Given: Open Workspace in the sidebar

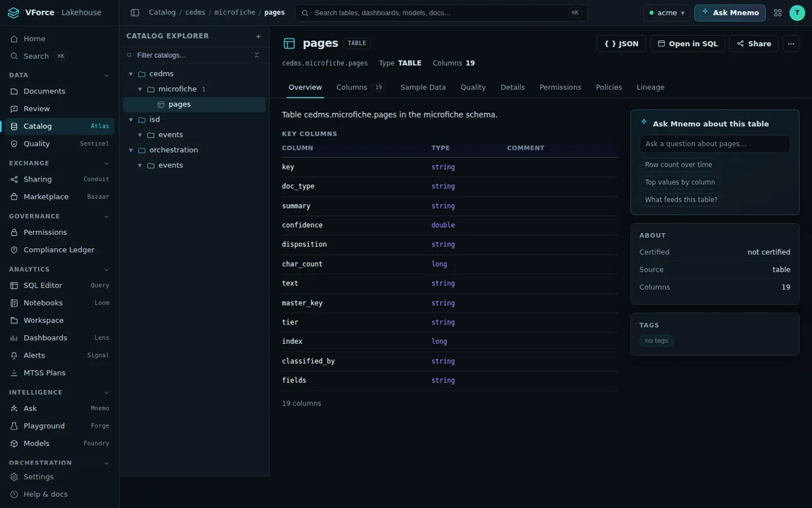Looking at the screenshot, I should (60, 320).
